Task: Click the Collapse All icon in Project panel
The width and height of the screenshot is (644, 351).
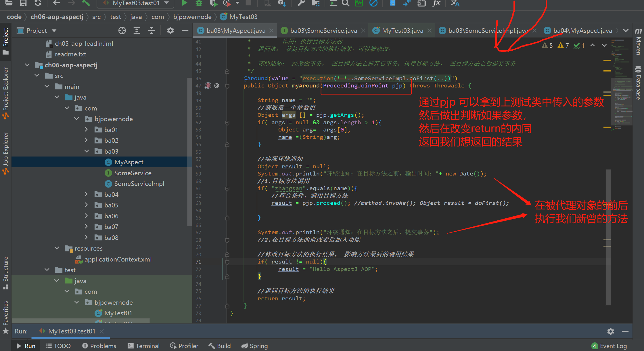Action: pyautogui.click(x=152, y=30)
